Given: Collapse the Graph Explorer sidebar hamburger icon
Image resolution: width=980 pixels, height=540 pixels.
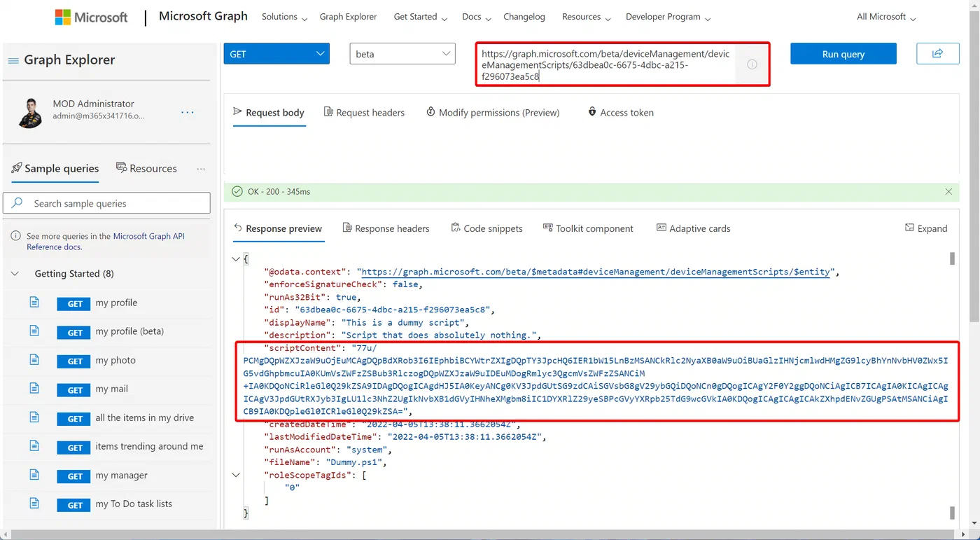Looking at the screenshot, I should click(13, 61).
